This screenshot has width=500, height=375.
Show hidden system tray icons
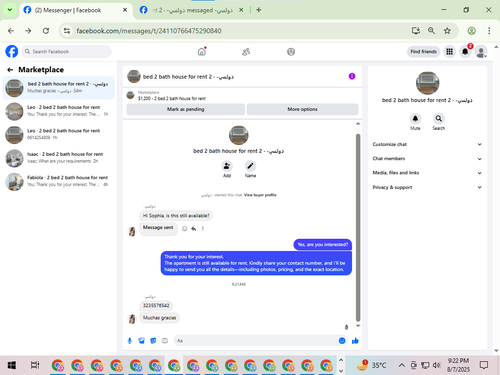[402, 366]
